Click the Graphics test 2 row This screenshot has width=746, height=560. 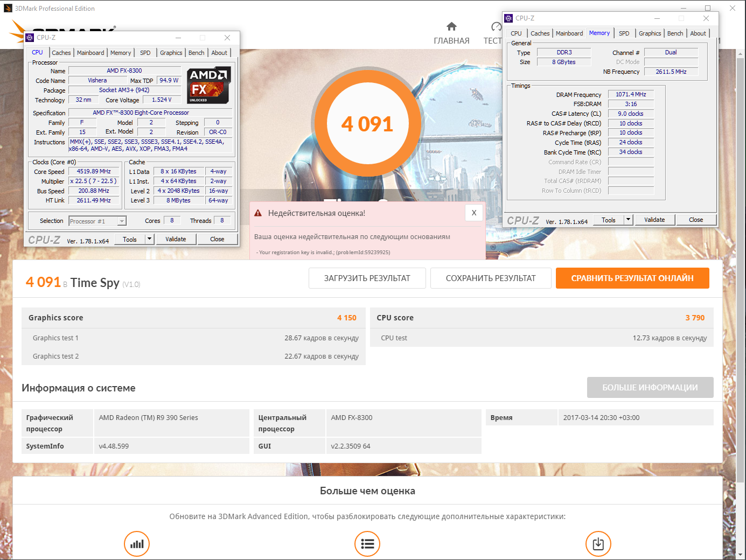tap(194, 356)
